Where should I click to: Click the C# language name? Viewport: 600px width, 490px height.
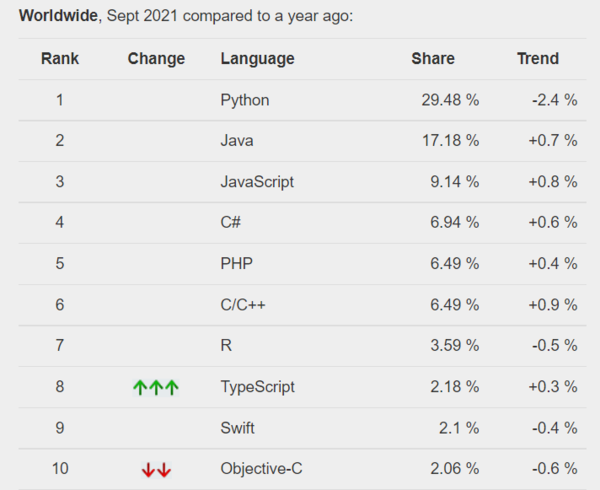click(231, 223)
